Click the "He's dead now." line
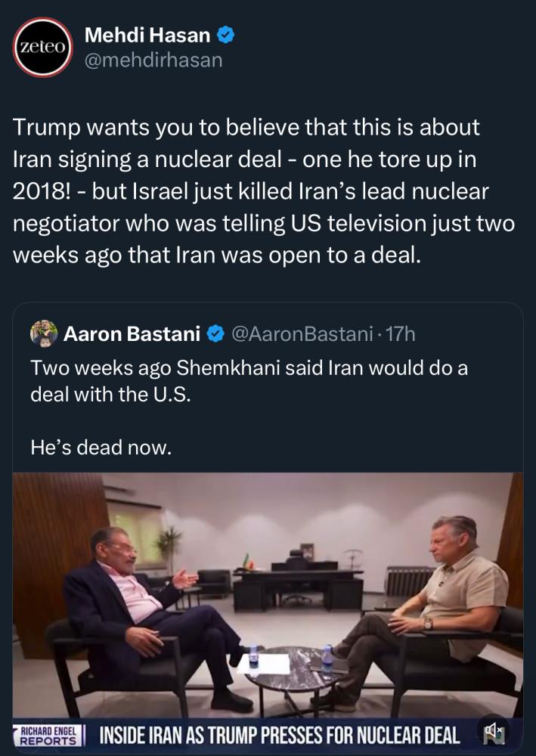Screen dimensions: 536x756 101,448
